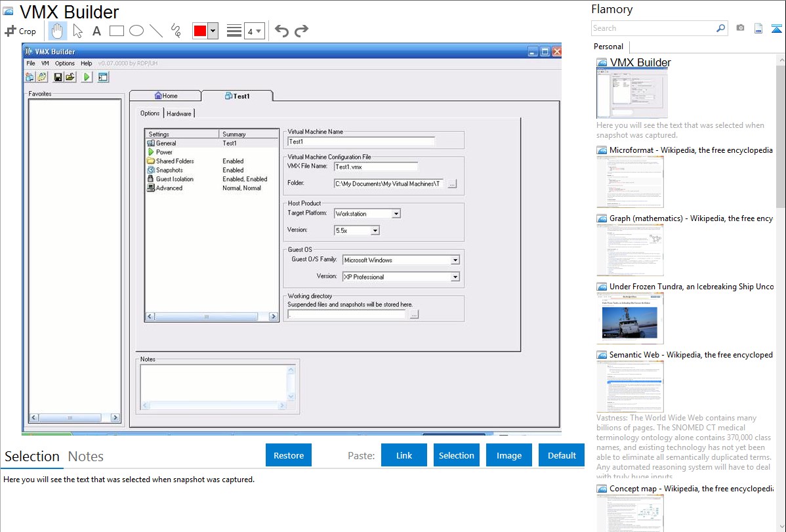
Task: Open the Personal tab
Action: [x=609, y=47]
